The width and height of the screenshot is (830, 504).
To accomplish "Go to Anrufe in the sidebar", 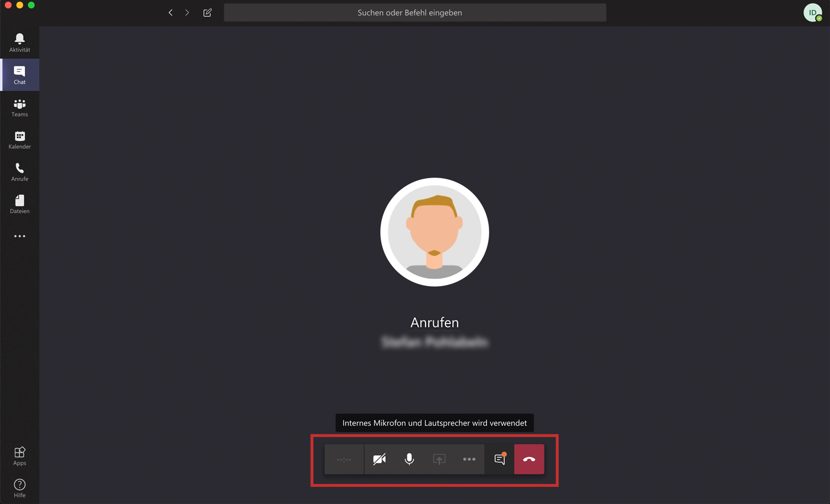I will (19, 172).
